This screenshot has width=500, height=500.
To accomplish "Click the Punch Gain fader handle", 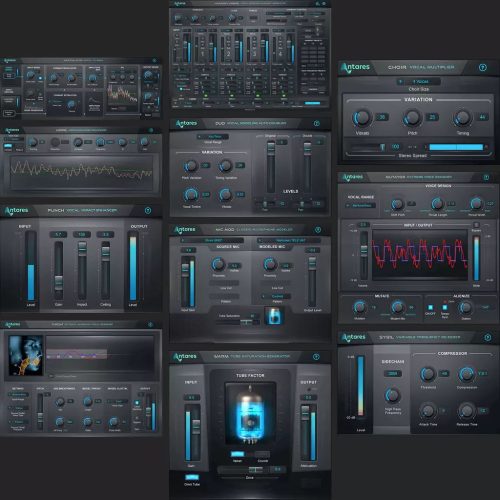I will point(58,283).
